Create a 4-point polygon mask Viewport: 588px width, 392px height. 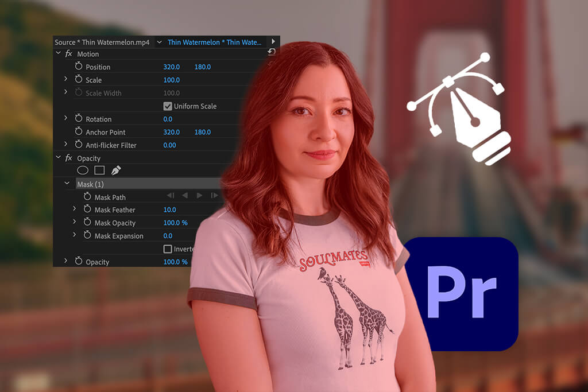click(x=99, y=170)
